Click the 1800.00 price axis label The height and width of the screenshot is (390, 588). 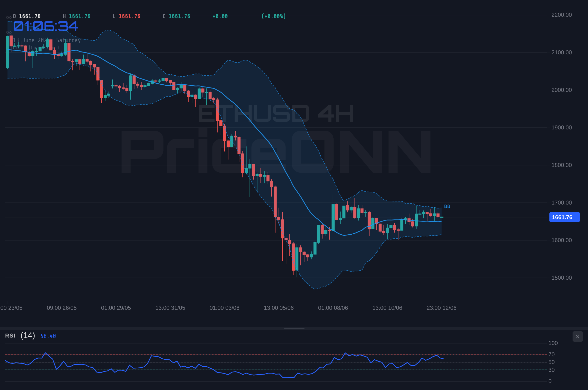[562, 165]
